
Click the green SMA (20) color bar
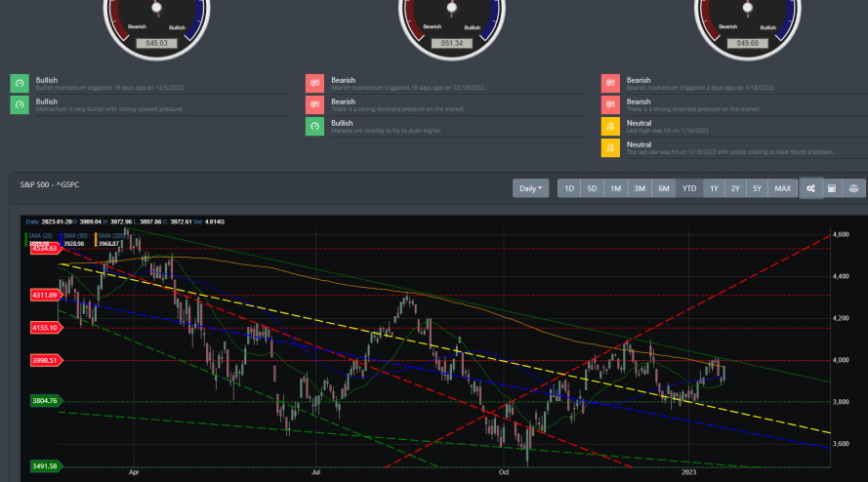click(26, 239)
